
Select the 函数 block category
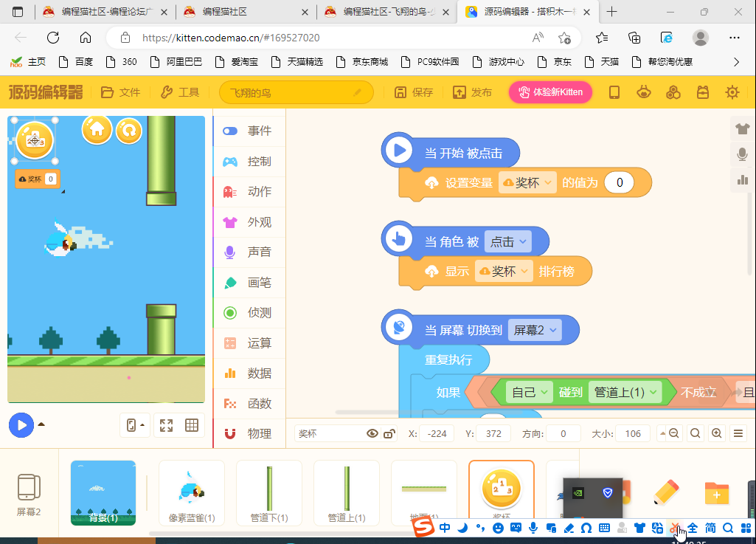[x=249, y=404]
